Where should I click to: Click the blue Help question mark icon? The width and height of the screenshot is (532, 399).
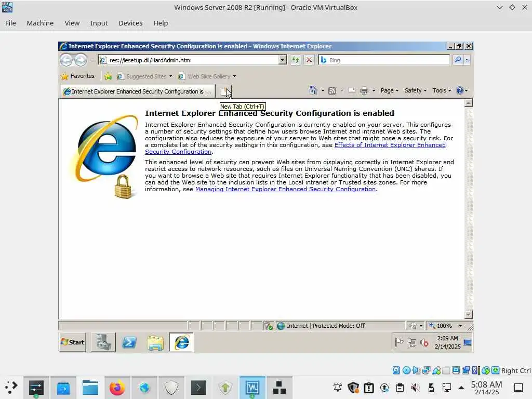pyautogui.click(x=460, y=90)
